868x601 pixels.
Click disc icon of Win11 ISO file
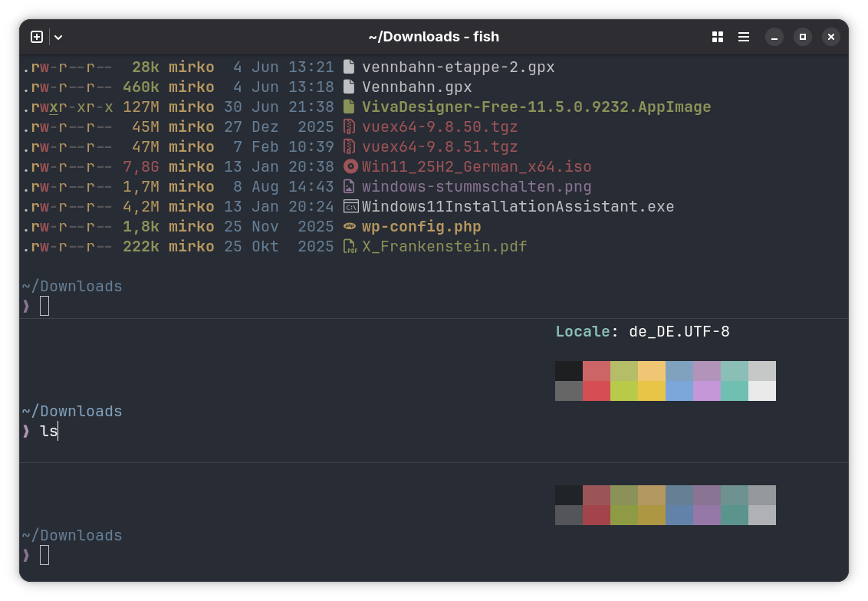click(x=350, y=166)
